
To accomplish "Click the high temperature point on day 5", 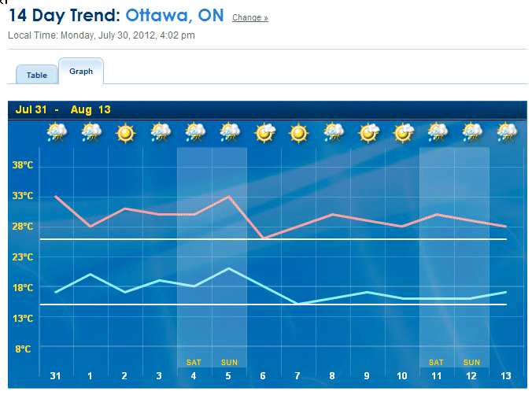I will click(229, 196).
